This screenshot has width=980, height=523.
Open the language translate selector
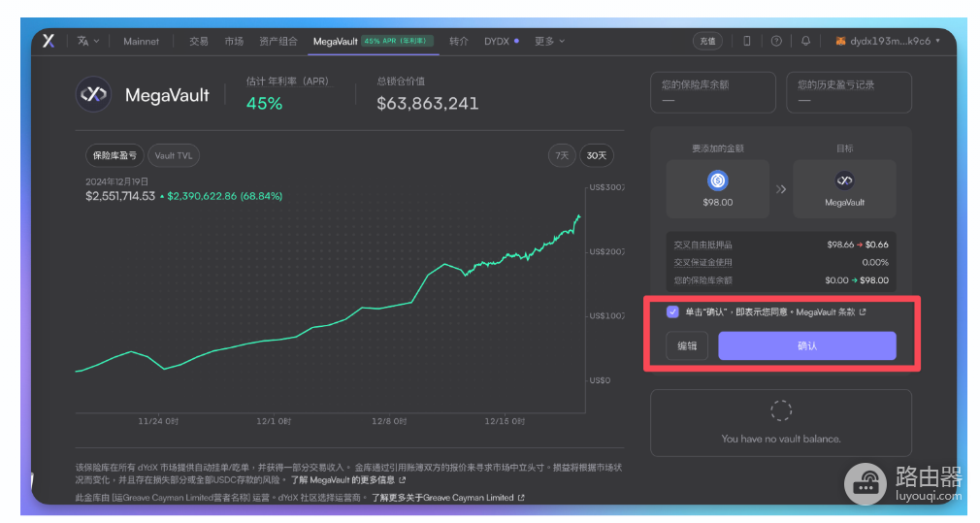(88, 42)
